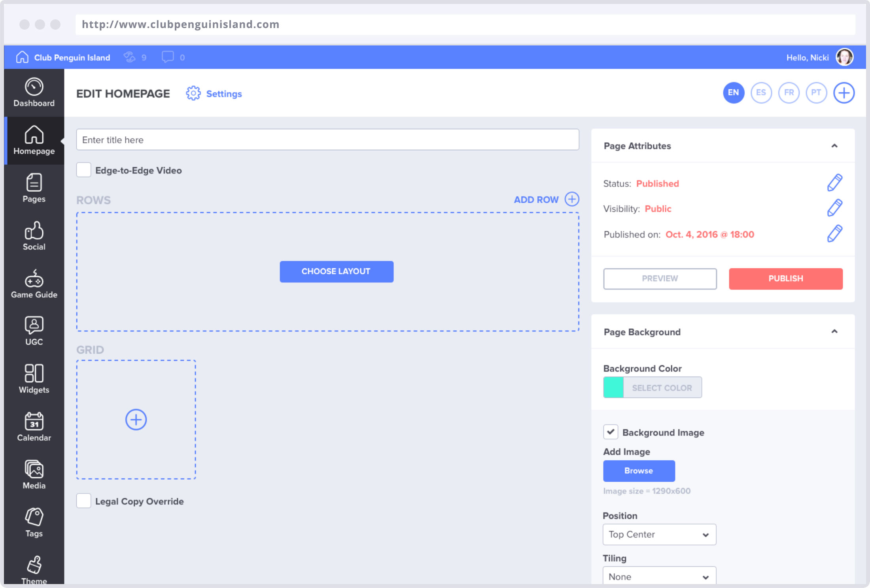Click the teal background color swatch
870x588 pixels.
point(613,387)
